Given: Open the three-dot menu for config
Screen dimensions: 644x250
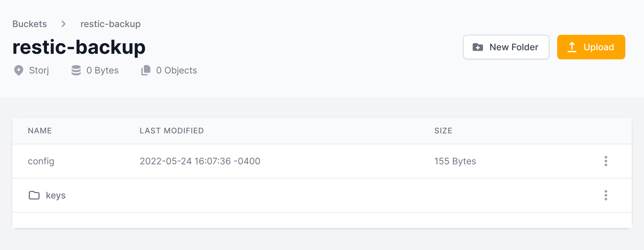Looking at the screenshot, I should 606,161.
